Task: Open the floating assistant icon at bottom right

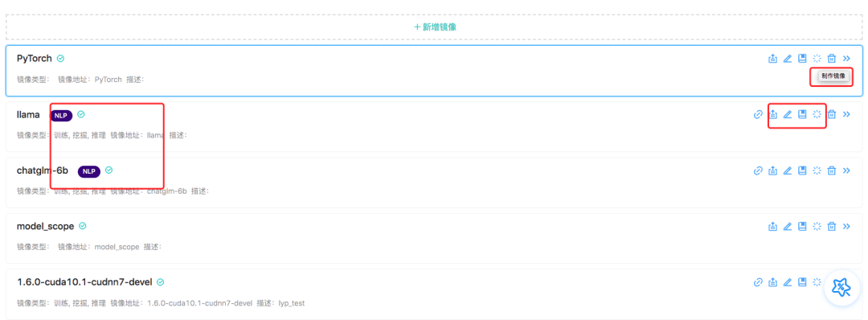Action: pyautogui.click(x=841, y=287)
